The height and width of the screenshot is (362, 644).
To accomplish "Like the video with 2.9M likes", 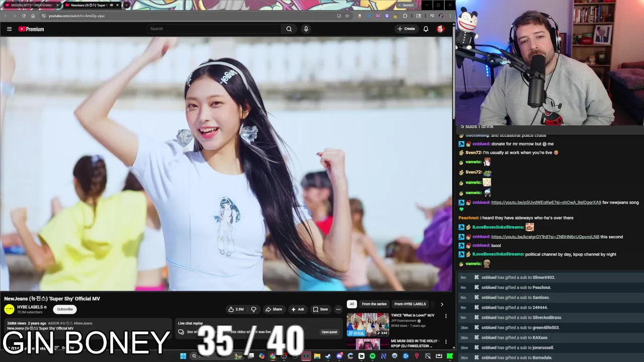I will point(236,309).
